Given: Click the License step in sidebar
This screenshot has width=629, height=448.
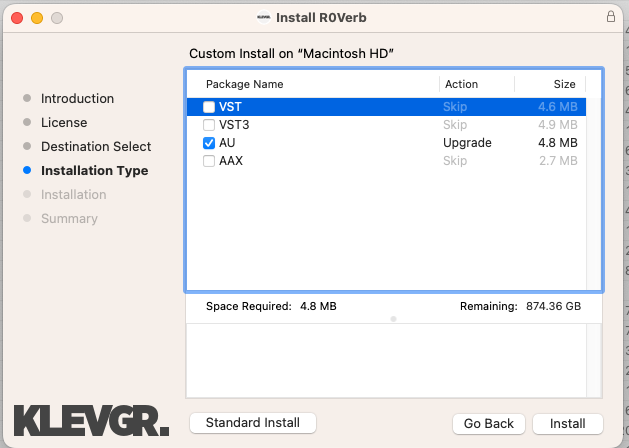Looking at the screenshot, I should coord(64,123).
